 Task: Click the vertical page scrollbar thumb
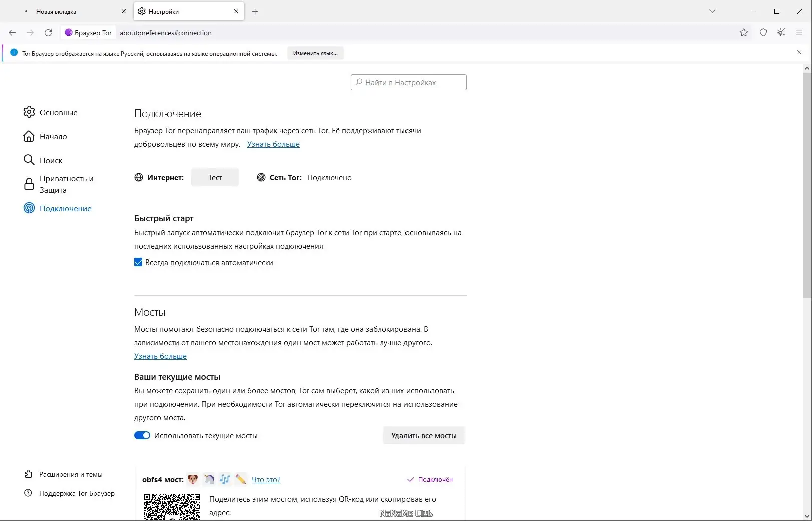(x=807, y=185)
